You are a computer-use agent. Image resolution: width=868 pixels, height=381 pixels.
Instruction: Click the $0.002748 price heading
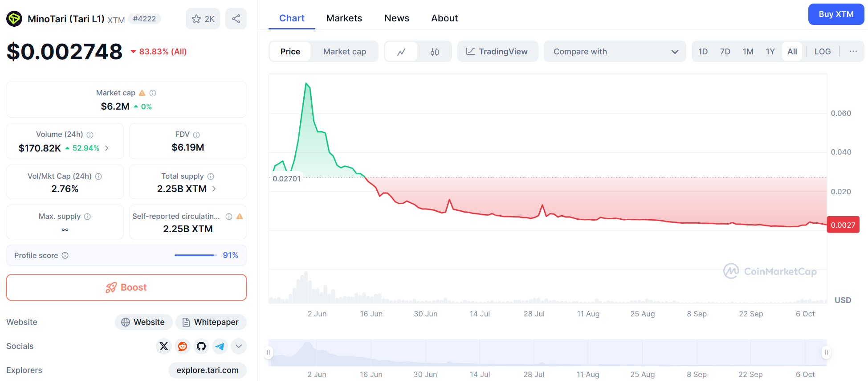(65, 51)
